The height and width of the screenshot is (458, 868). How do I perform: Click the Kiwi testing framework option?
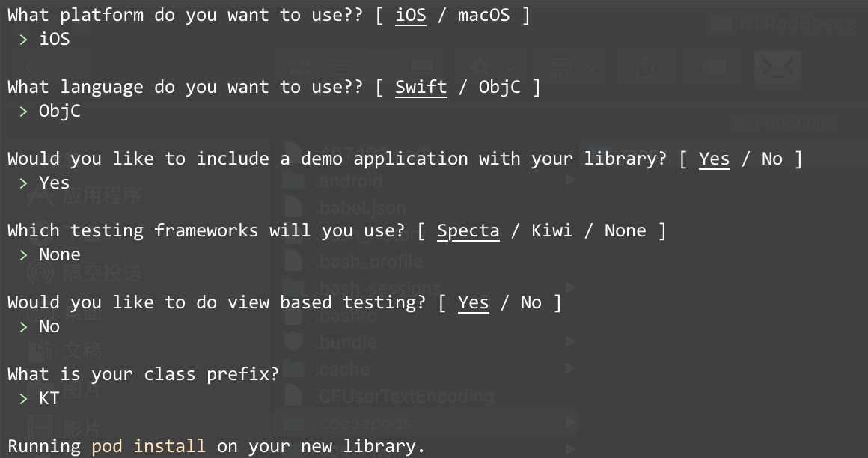coord(552,230)
